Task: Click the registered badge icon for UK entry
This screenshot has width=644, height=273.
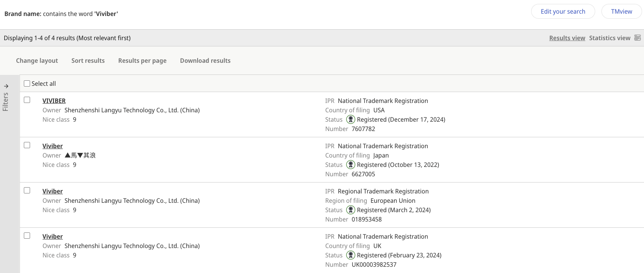Action: [351, 255]
